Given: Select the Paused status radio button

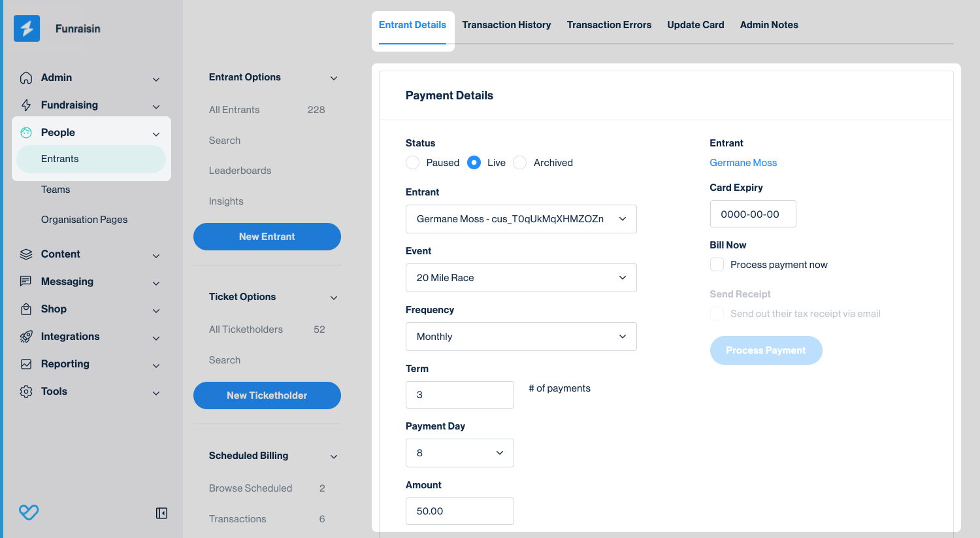Looking at the screenshot, I should click(413, 163).
